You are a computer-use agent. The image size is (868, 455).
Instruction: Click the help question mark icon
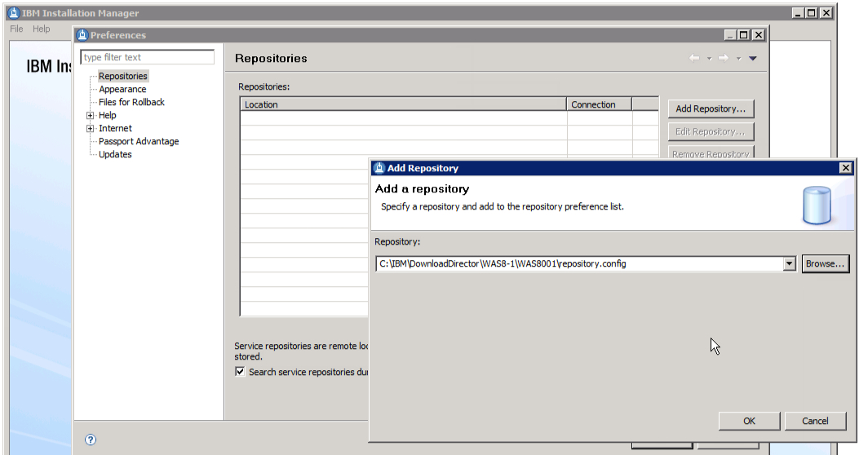(x=91, y=440)
